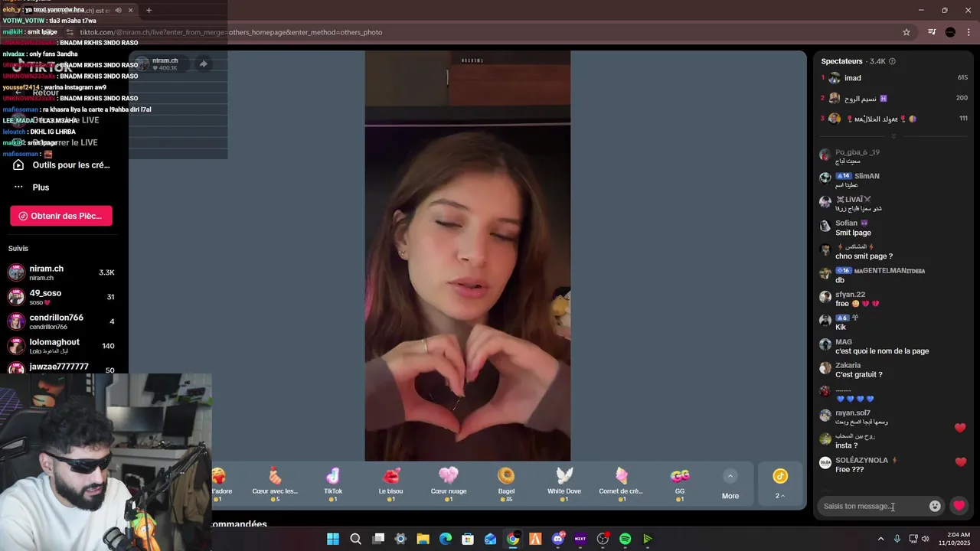This screenshot has height=551, width=980.
Task: Open followed account lolomaghout
Action: (x=63, y=346)
